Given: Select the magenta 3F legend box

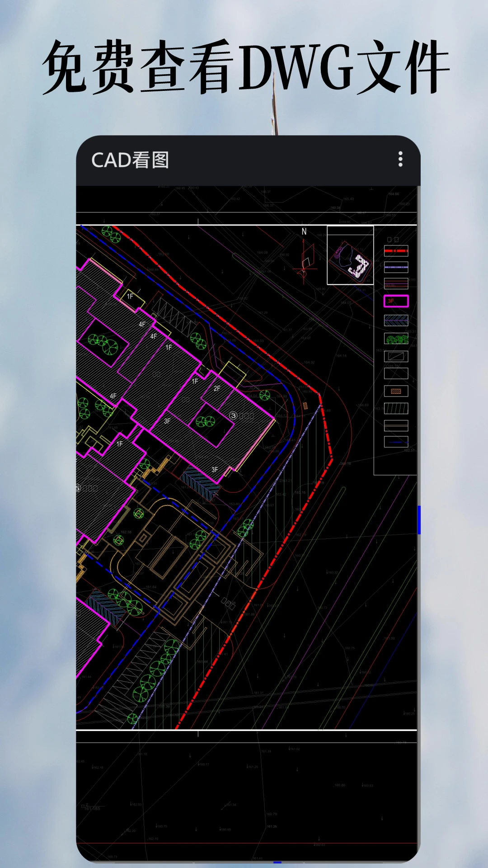Looking at the screenshot, I should point(396,301).
